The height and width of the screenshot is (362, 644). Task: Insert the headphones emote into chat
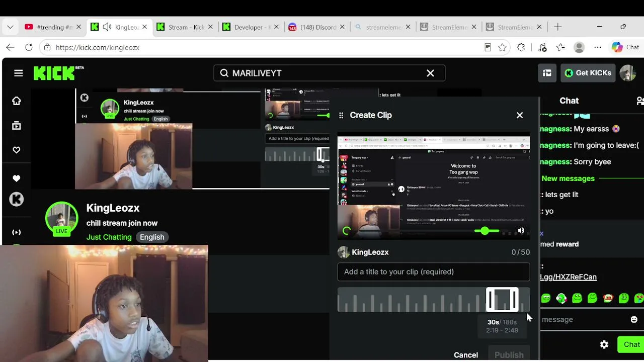(x=561, y=298)
